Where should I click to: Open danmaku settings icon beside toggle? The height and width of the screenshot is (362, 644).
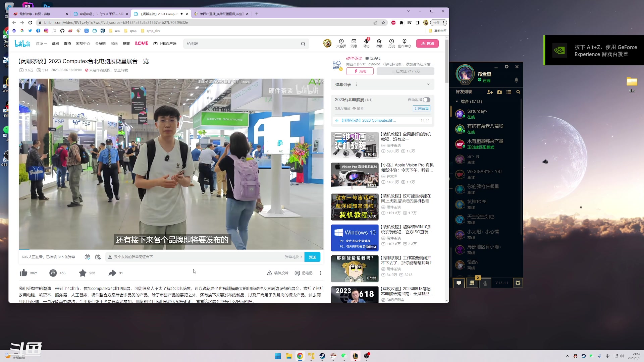click(98, 257)
